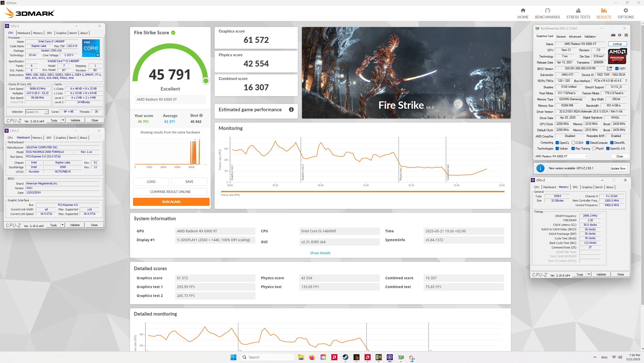Click the Fire Strike artwork thumbnail
Image resolution: width=644 pixels, height=363 pixels.
tap(406, 73)
